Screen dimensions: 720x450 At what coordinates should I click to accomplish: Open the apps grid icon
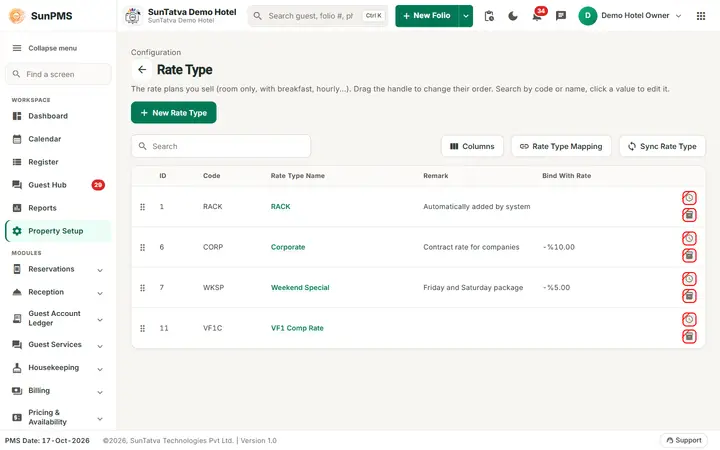click(x=701, y=16)
